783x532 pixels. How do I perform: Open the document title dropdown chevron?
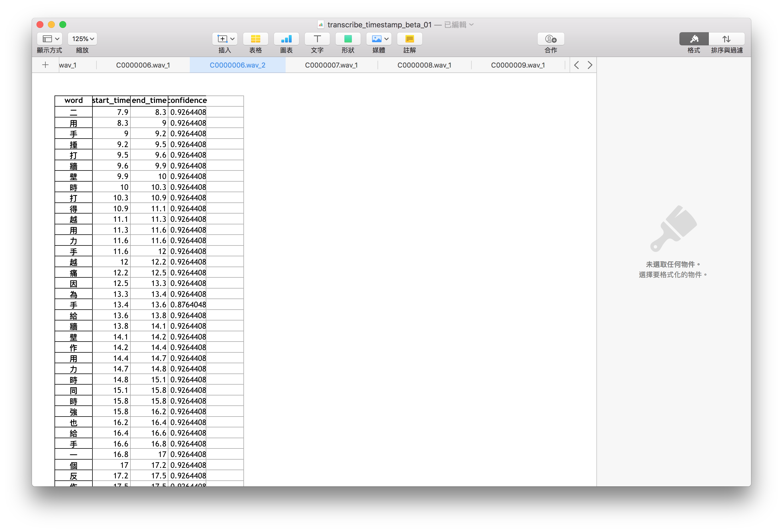pyautogui.click(x=471, y=25)
